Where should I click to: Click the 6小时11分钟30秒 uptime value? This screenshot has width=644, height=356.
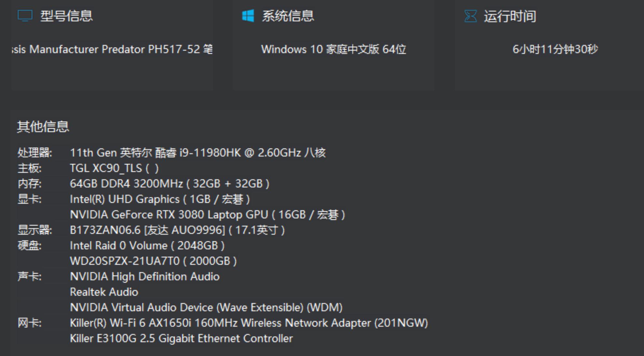click(x=555, y=50)
